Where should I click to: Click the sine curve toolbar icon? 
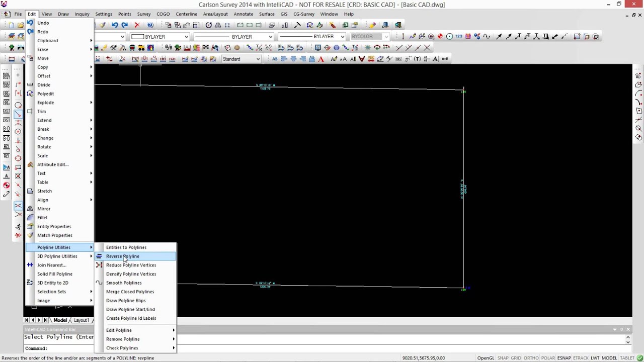tap(487, 37)
